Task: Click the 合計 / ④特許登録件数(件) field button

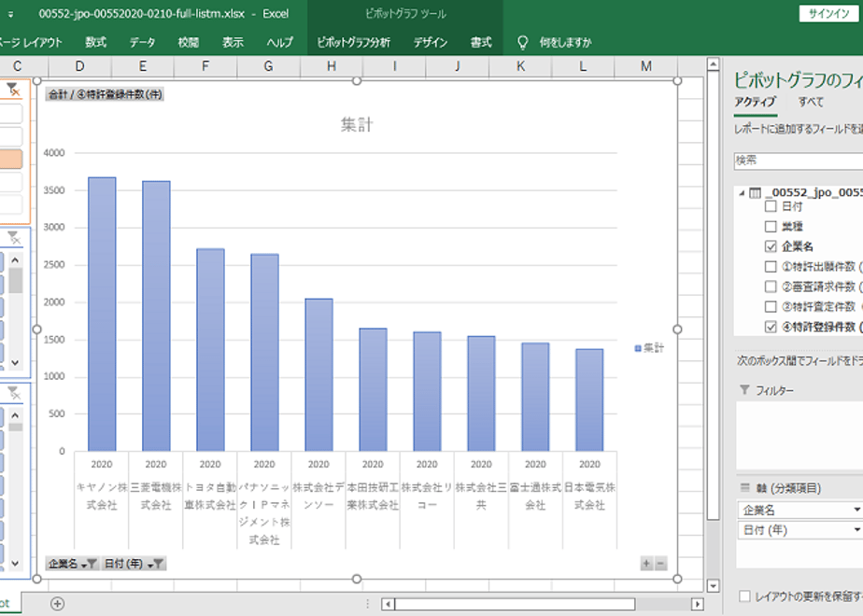Action: pyautogui.click(x=105, y=94)
